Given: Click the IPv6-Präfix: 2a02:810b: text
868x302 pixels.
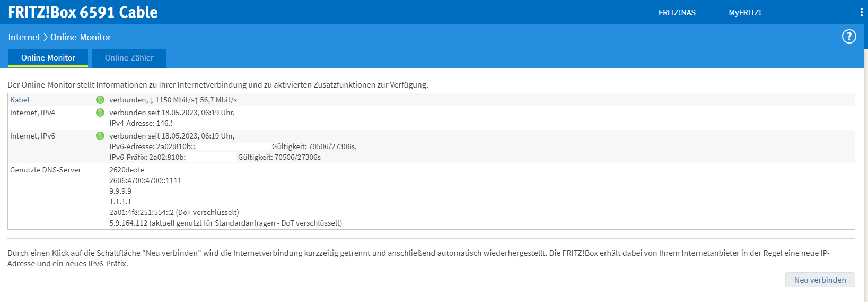Looking at the screenshot, I should pyautogui.click(x=147, y=157).
